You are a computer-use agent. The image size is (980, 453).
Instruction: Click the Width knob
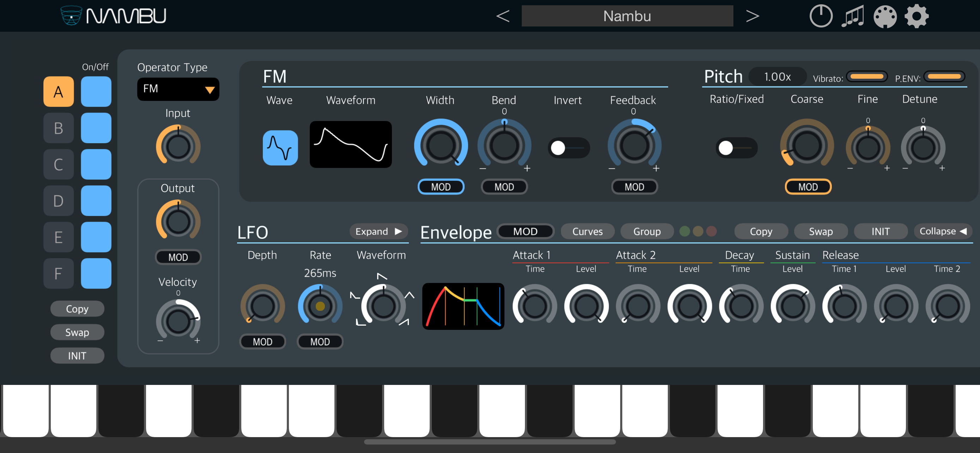point(441,145)
